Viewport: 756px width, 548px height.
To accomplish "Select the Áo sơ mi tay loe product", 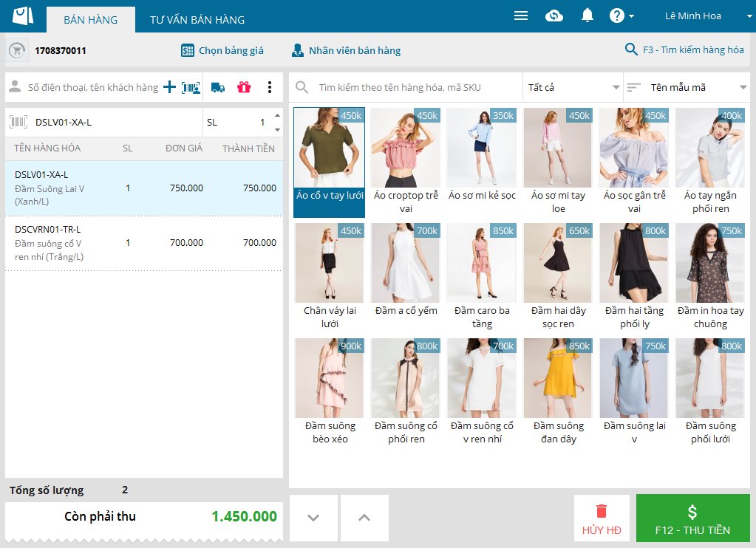I will pyautogui.click(x=559, y=162).
